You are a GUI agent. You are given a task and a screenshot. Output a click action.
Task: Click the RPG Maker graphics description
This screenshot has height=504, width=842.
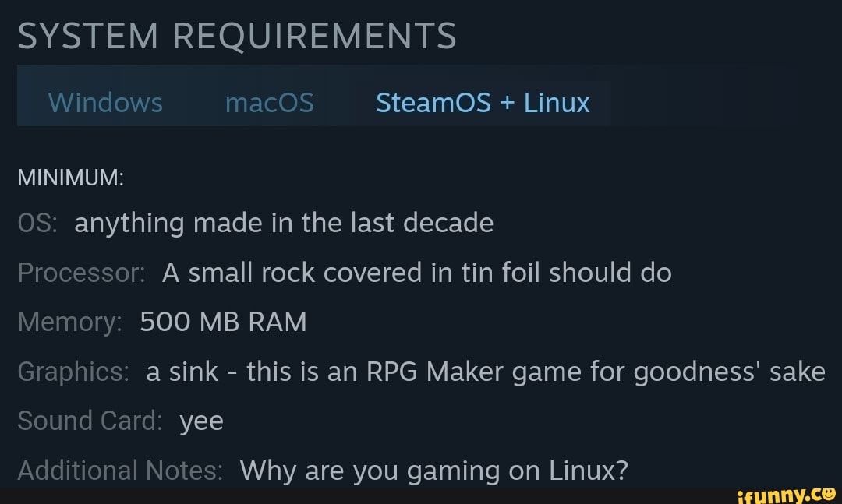pos(483,372)
